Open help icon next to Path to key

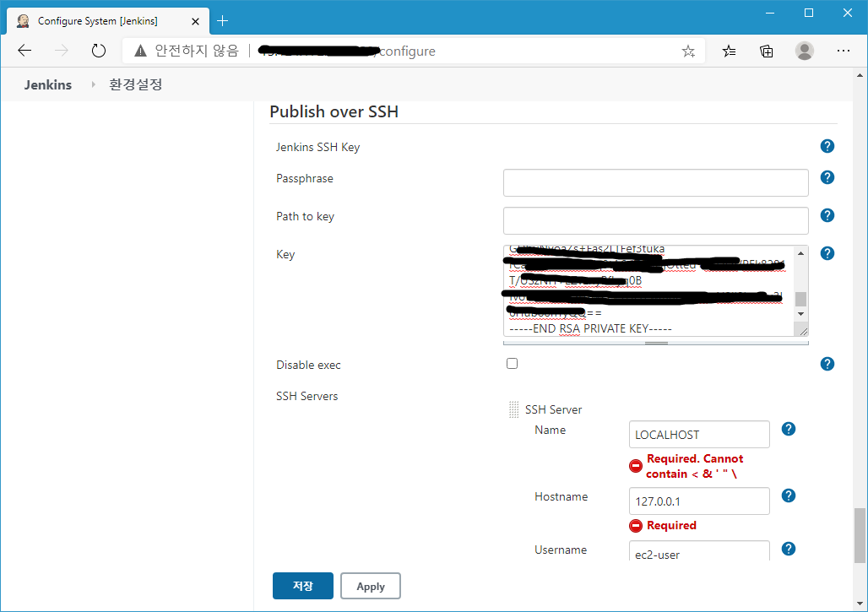(827, 215)
